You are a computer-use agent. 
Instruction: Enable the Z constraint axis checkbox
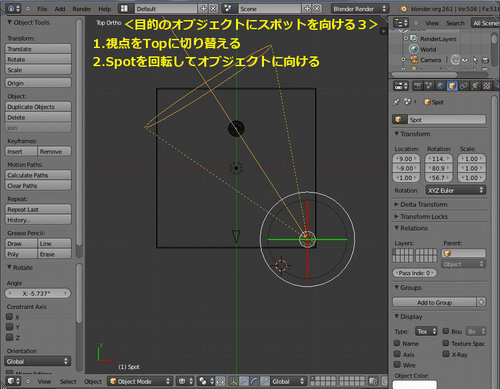pyautogui.click(x=10, y=337)
